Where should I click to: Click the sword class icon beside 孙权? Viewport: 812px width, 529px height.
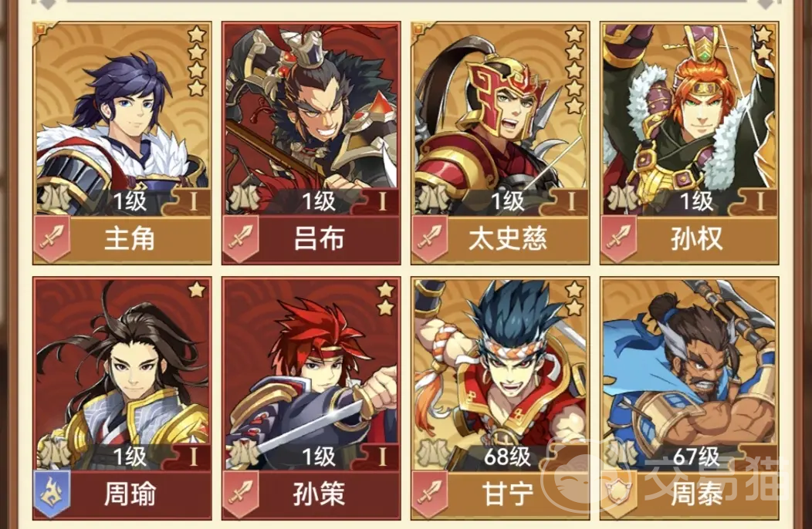pos(619,239)
